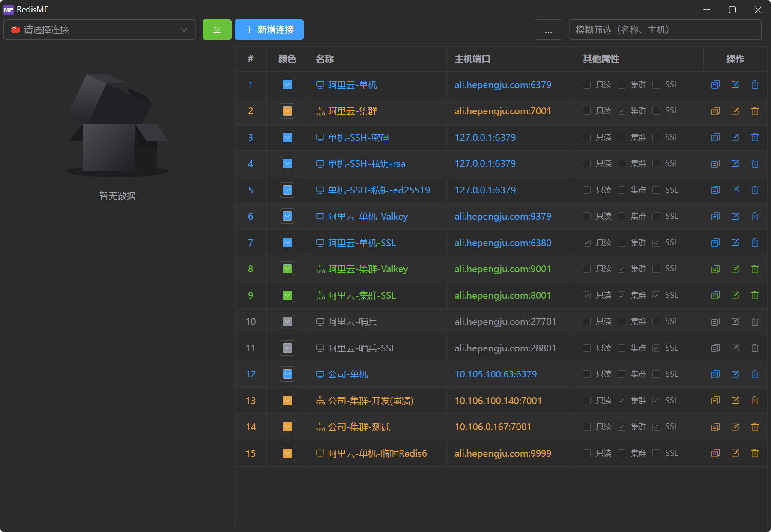
Task: Delete the 阿里云-单机-临时Redis6 connection
Action: pyautogui.click(x=755, y=453)
